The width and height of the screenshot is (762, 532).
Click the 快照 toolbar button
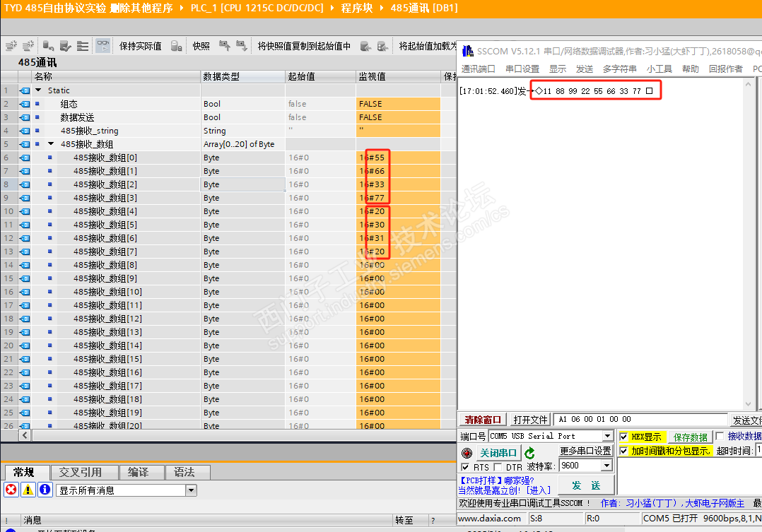tap(201, 46)
